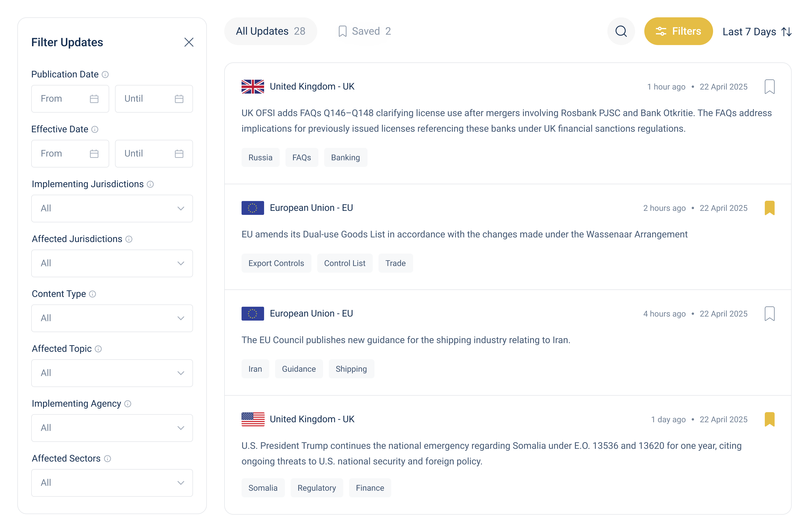Open calendar in Publication Date From field
Screen dimensions: 809x532
click(94, 99)
